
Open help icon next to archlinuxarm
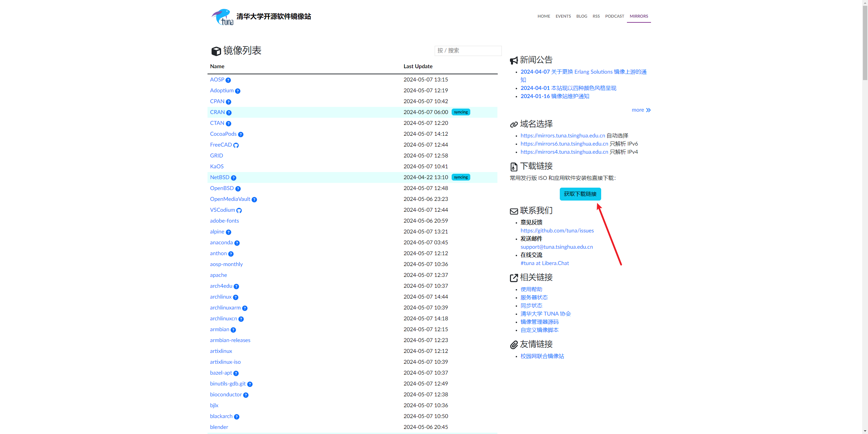coord(245,308)
